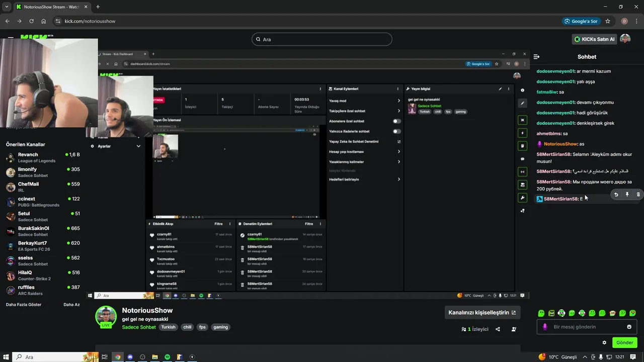The width and height of the screenshot is (644, 362).
Task: Open a new browser tab
Action: click(98, 7)
